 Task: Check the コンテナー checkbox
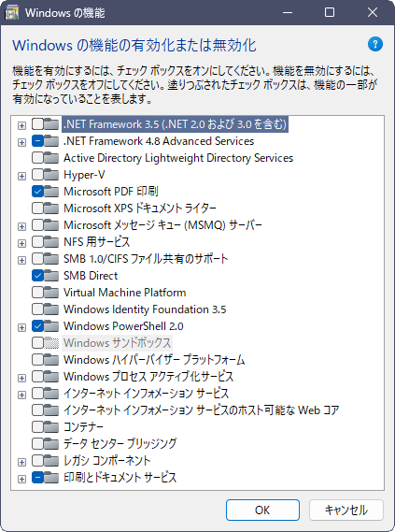point(37,427)
